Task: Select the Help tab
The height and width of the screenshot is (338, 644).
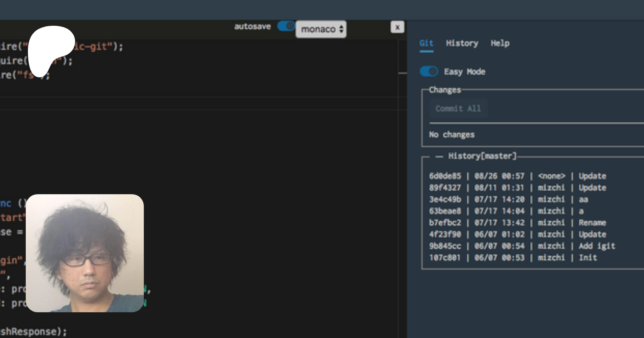Action: (500, 43)
